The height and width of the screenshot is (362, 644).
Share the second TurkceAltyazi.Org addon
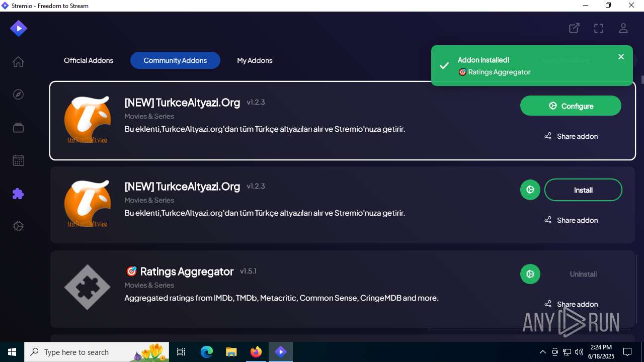[x=571, y=220]
